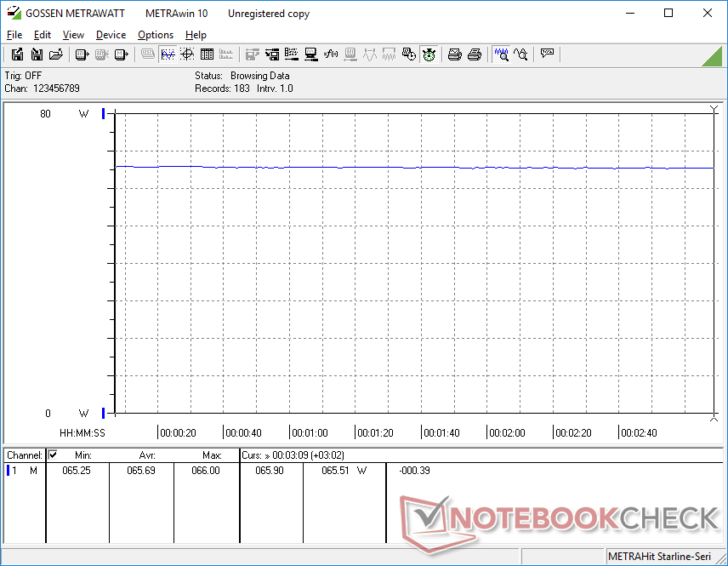Click the 00:01:00 time axis label
The height and width of the screenshot is (566, 728).
coord(310,433)
